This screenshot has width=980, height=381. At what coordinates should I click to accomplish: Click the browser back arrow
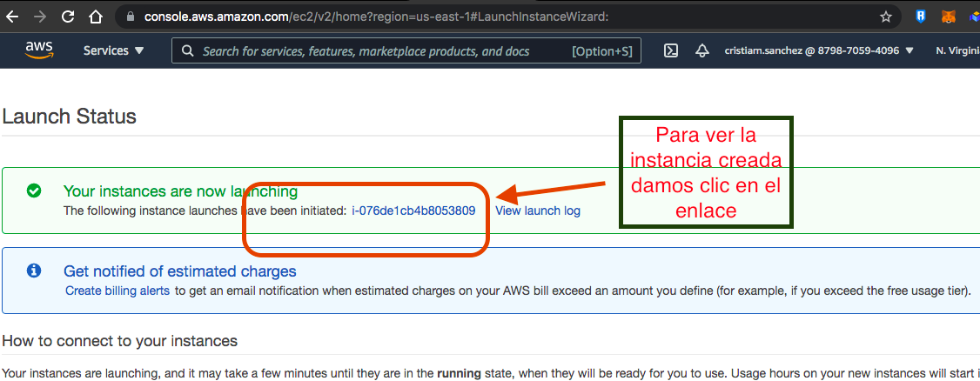[x=11, y=17]
